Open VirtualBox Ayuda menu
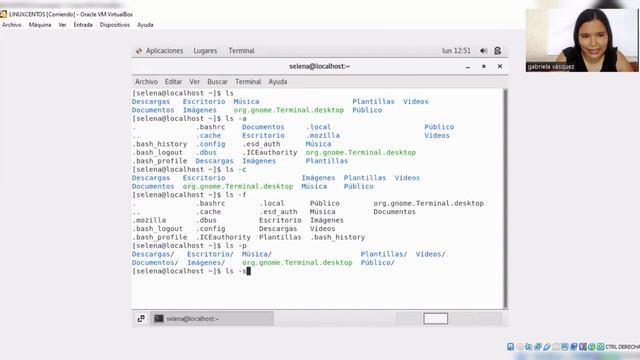640x360 pixels. pyautogui.click(x=145, y=25)
